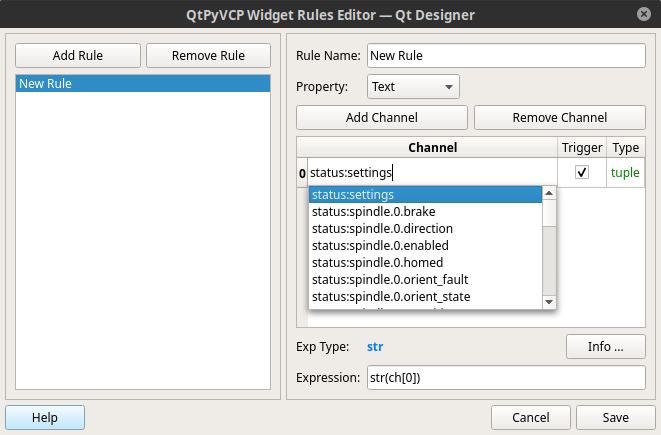Choose status:spindle.0.enabled suggestion

(x=425, y=245)
